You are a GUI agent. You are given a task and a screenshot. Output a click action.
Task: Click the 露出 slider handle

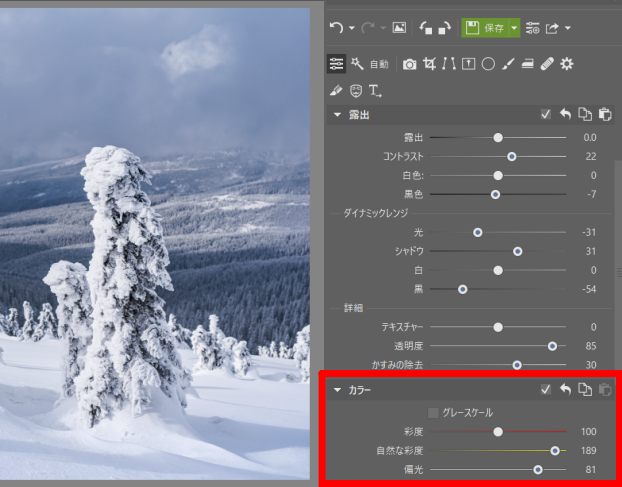click(498, 138)
